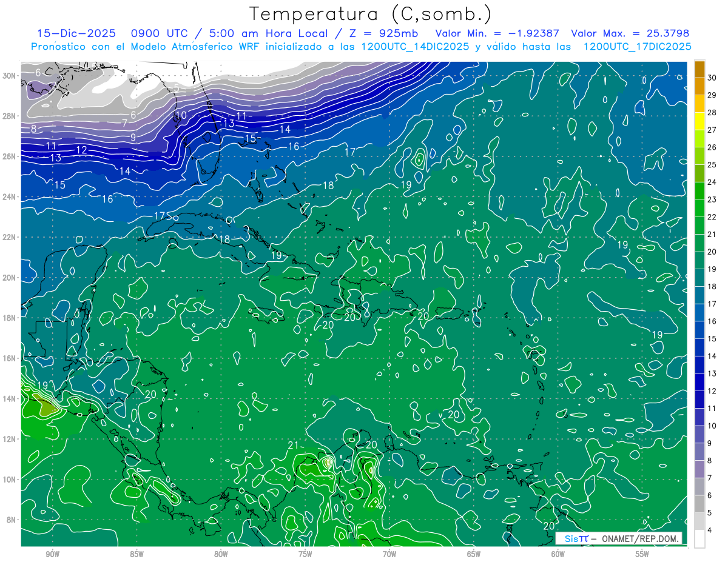Image resolution: width=728 pixels, height=562 pixels.
Task: Click the white swatch below the 4 label
Action: coord(699,538)
